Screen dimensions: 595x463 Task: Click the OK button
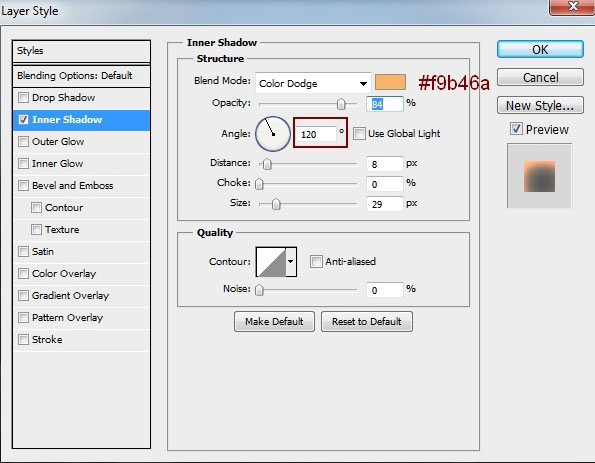point(540,49)
